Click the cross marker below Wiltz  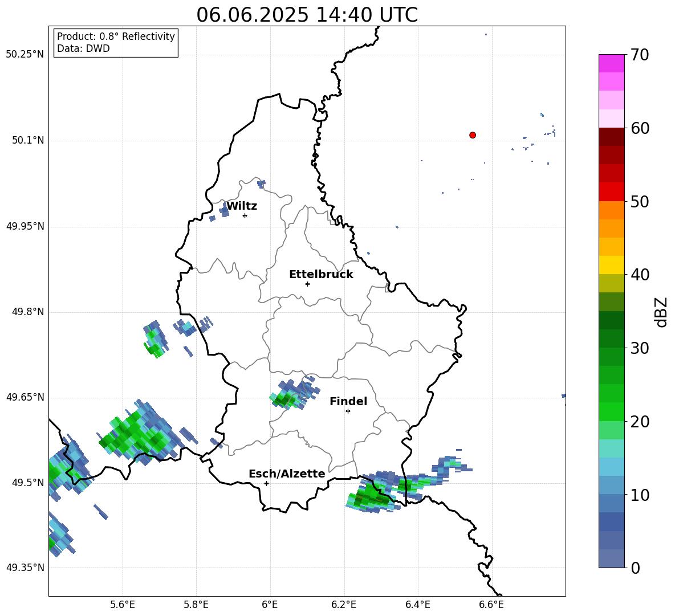coord(245,215)
